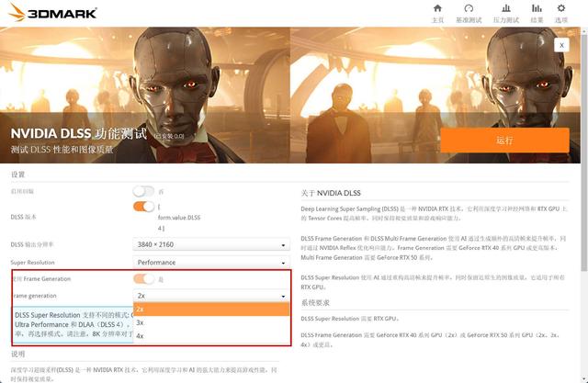This screenshot has height=383, width=588.
Task: Open the Frame generation 2x dropdown
Action: [x=211, y=296]
